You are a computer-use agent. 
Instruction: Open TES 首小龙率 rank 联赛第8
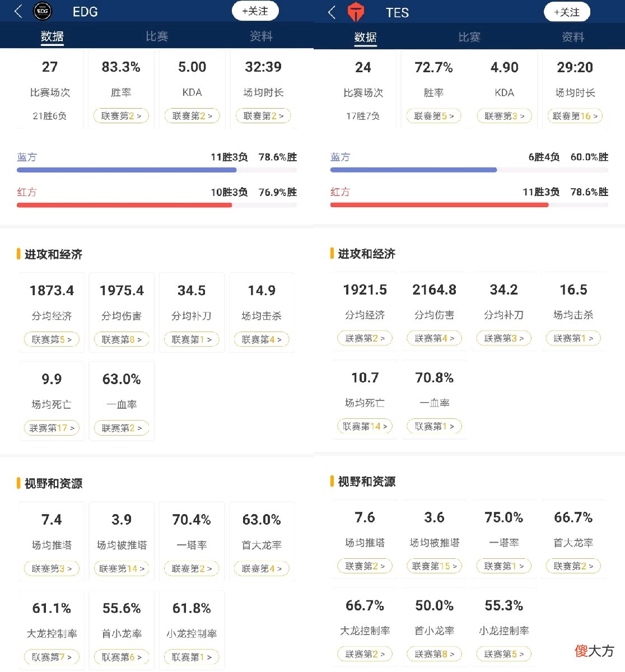click(435, 654)
